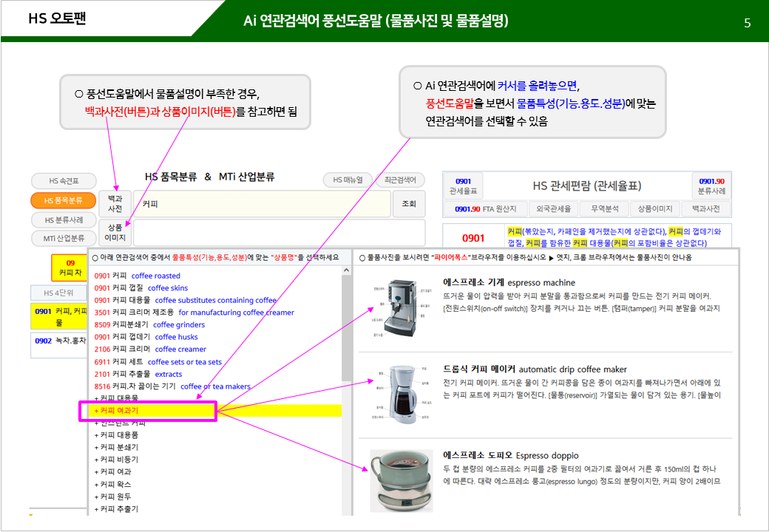
Task: Select 3501 커피 크리머 제조용 entry
Action: (x=194, y=313)
